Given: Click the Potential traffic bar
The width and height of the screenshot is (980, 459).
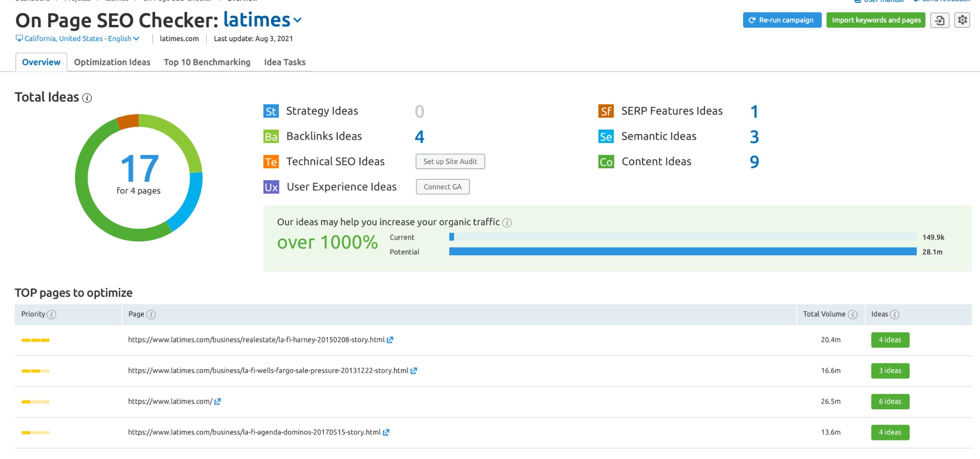Looking at the screenshot, I should coord(683,251).
